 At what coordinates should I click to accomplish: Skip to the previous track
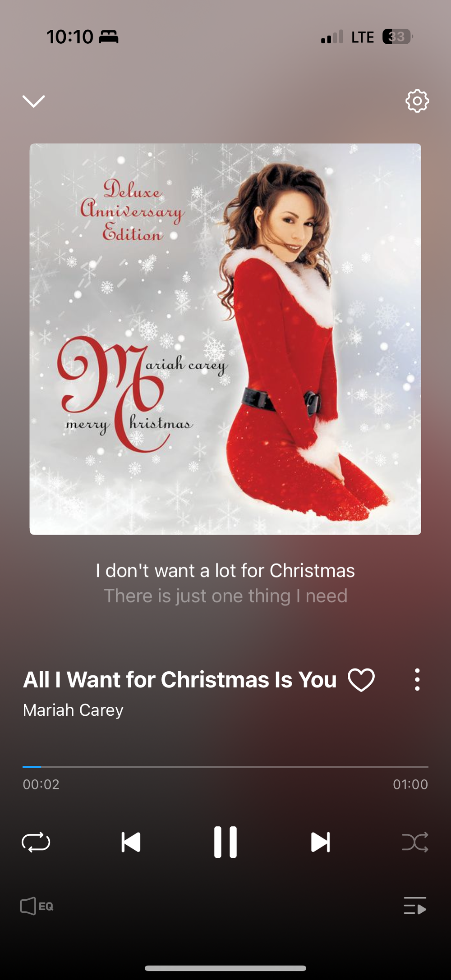click(131, 842)
